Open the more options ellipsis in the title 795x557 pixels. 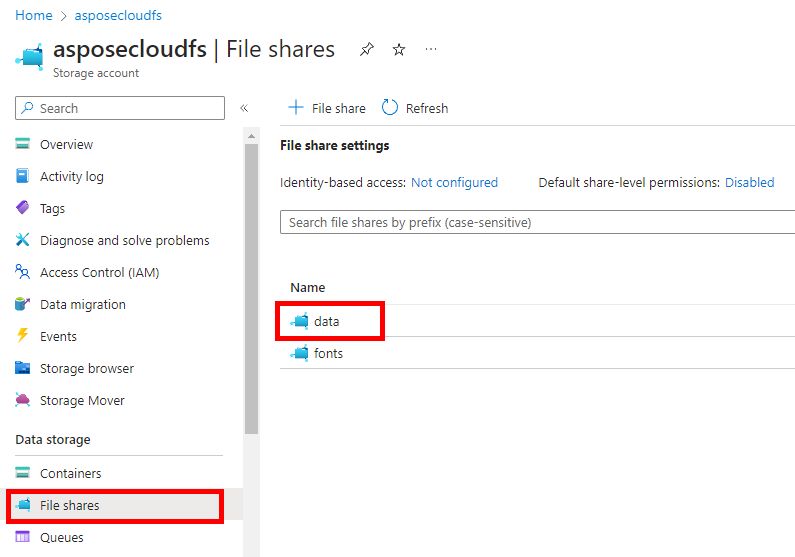[431, 49]
